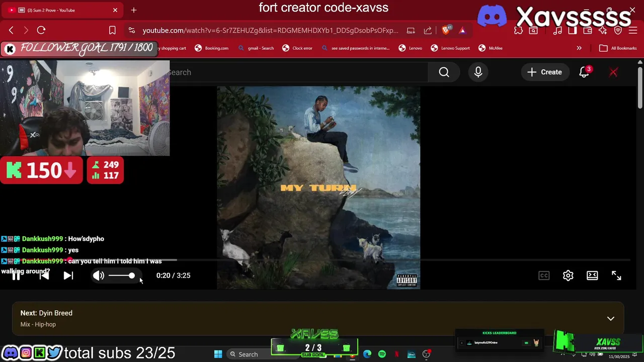This screenshot has height=362, width=644.
Task: Open the browser main hamburger menu
Action: pos(632,30)
